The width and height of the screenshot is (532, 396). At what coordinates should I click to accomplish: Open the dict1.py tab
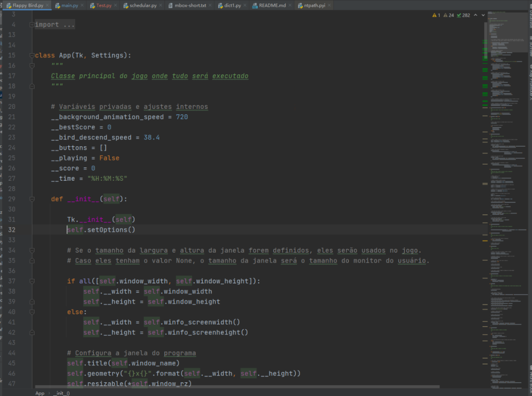point(232,5)
